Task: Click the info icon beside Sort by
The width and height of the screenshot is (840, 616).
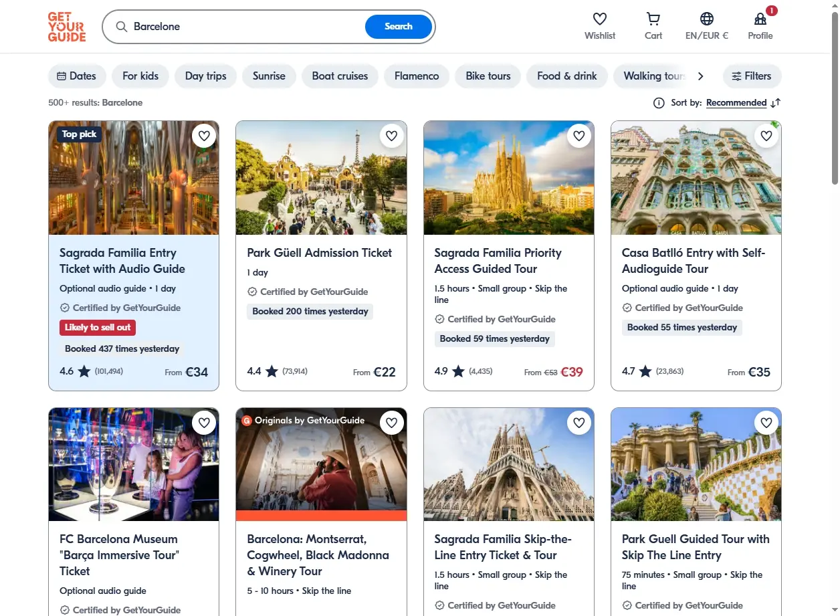Action: [659, 103]
